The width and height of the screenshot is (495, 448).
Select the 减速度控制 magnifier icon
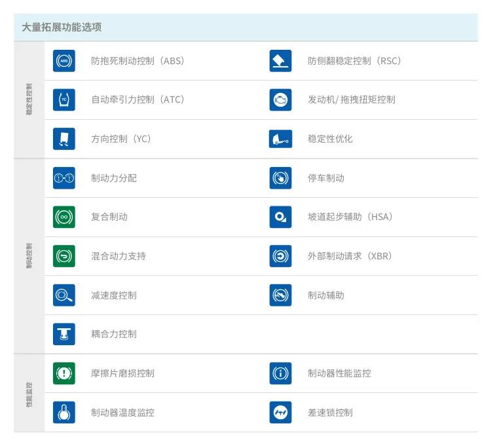[64, 295]
